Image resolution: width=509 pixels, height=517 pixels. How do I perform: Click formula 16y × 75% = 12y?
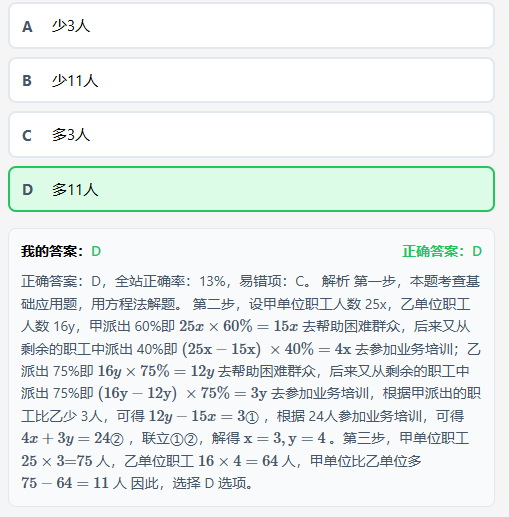tap(156, 371)
